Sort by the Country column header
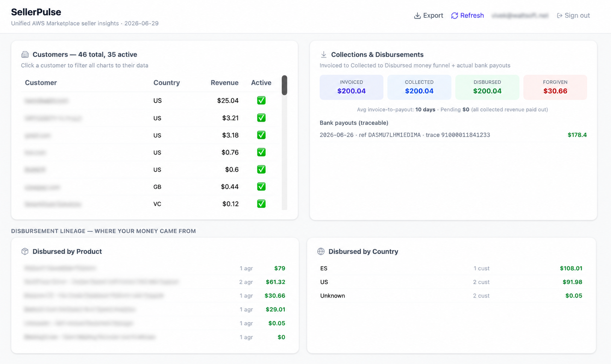 click(x=167, y=83)
